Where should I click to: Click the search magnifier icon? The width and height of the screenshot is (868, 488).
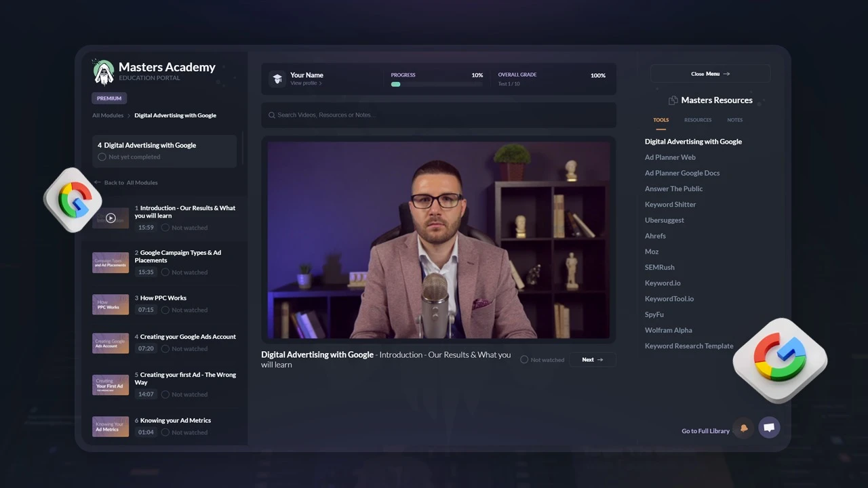tap(271, 115)
